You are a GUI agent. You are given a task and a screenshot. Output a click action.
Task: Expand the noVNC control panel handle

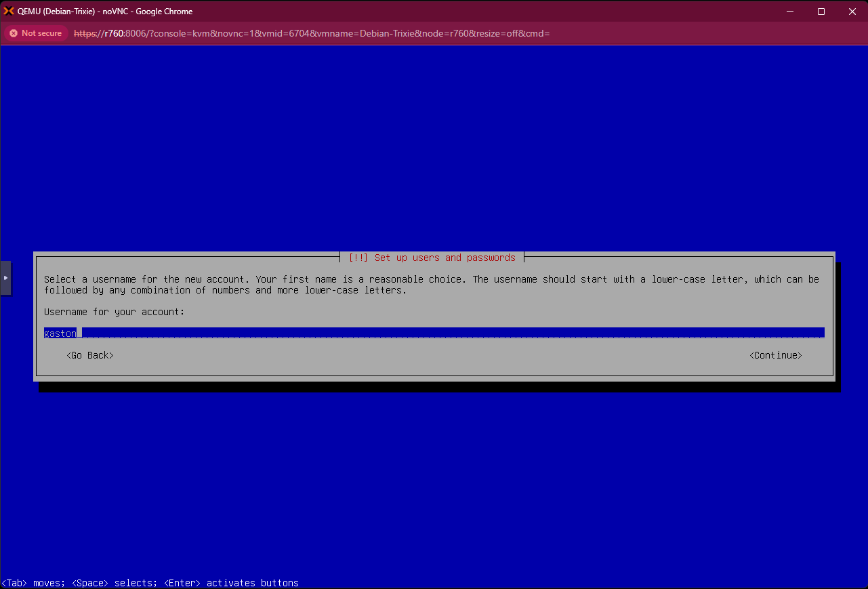(x=5, y=278)
